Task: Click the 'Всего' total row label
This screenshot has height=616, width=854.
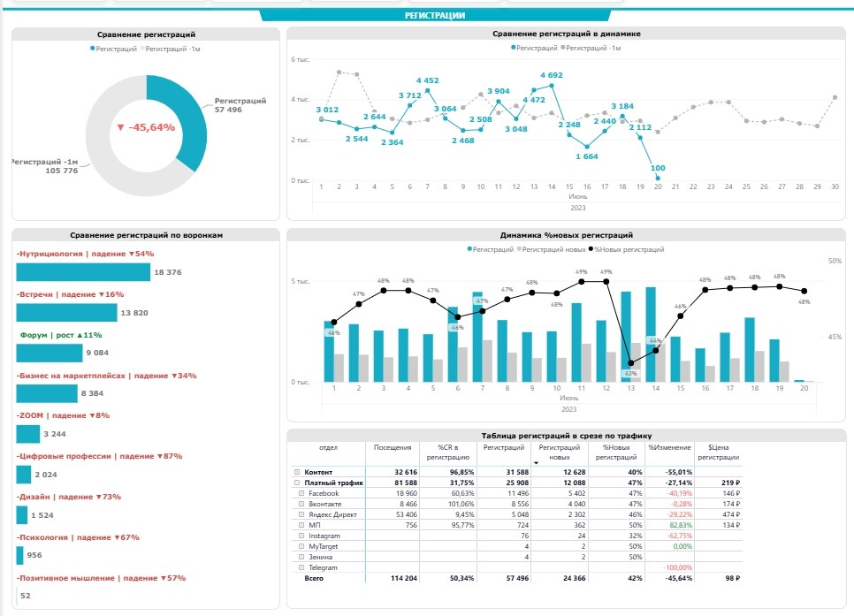Action: point(314,578)
